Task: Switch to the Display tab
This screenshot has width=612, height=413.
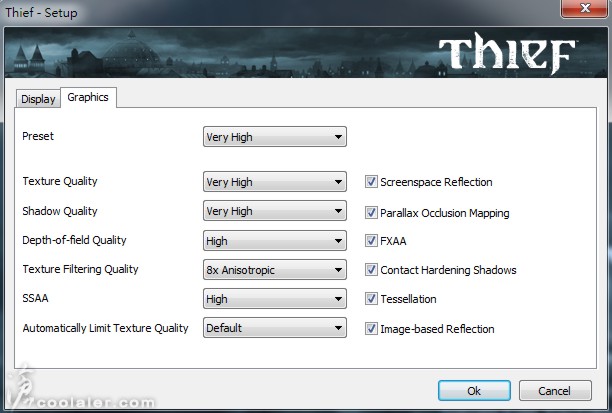Action: coord(38,99)
